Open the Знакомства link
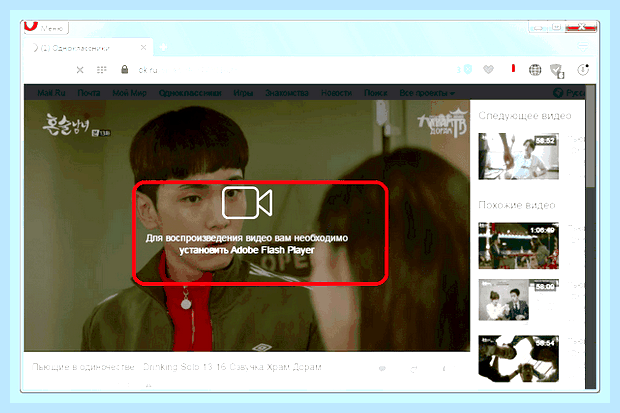 point(287,93)
